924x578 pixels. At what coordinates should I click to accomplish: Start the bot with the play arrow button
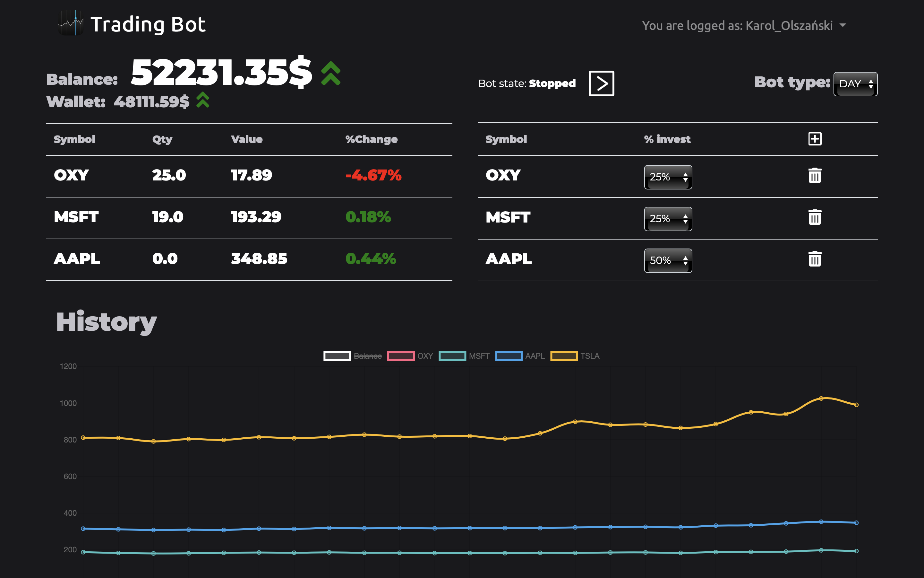(601, 83)
